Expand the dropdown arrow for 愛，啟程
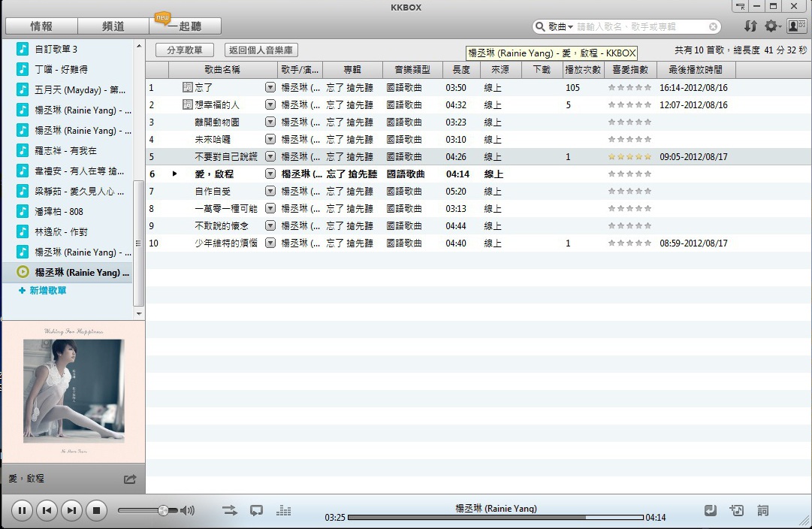This screenshot has height=529, width=812. 270,174
